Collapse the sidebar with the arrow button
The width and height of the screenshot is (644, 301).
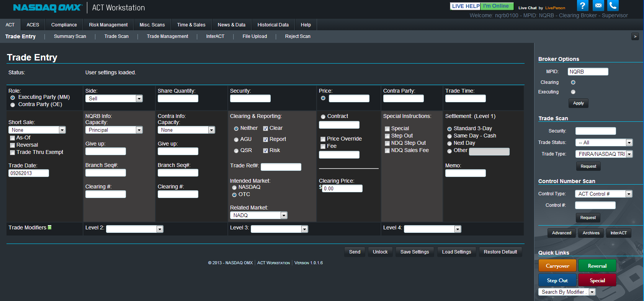pos(635,36)
